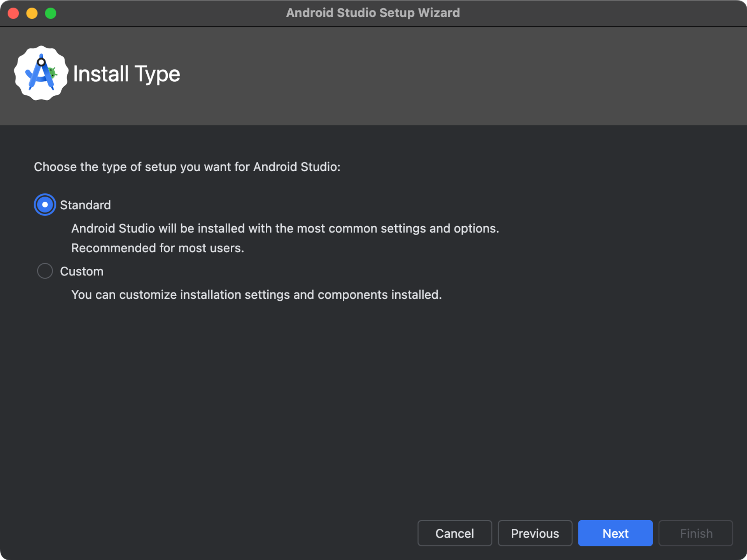The width and height of the screenshot is (747, 560).
Task: Click the 'customize installation settings' description line
Action: [256, 295]
